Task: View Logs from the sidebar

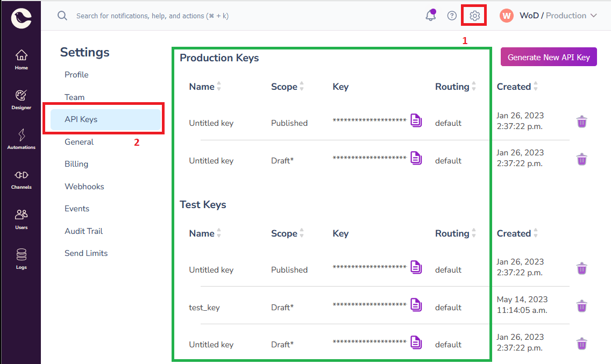Action: coord(21,257)
